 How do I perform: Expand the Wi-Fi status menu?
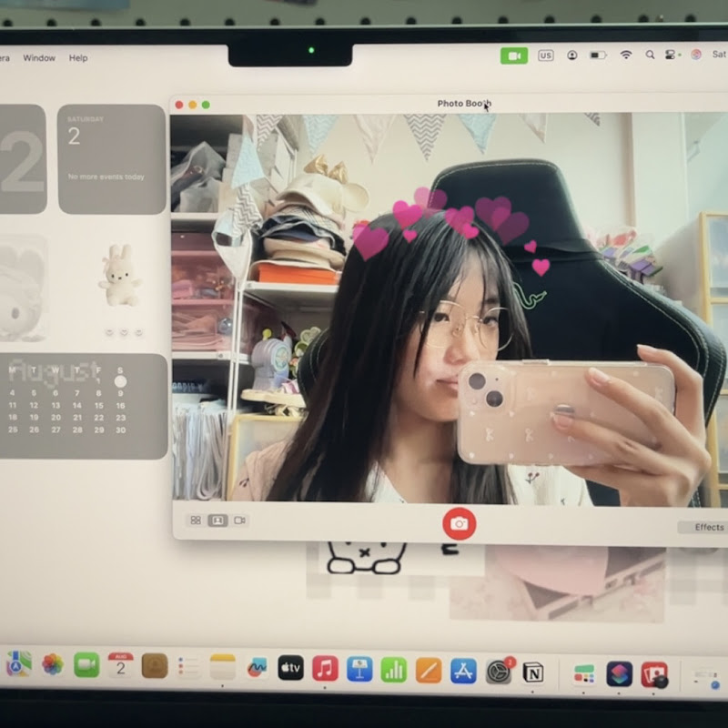tap(625, 56)
